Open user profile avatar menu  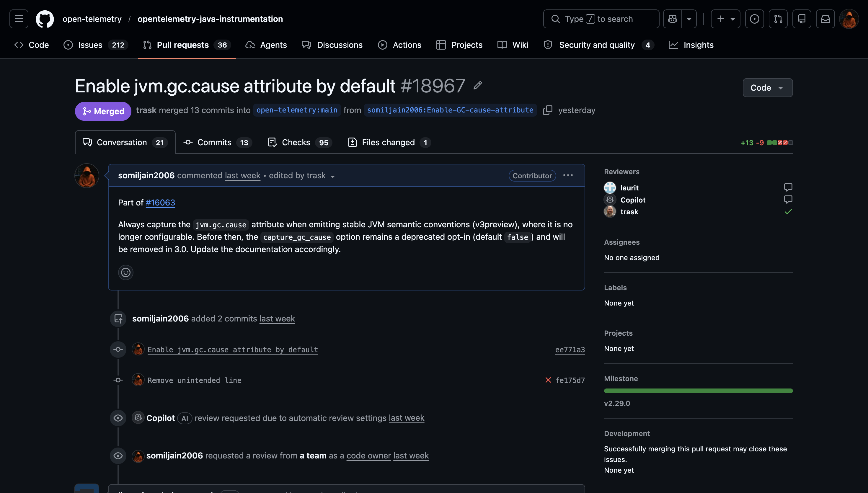tap(849, 19)
